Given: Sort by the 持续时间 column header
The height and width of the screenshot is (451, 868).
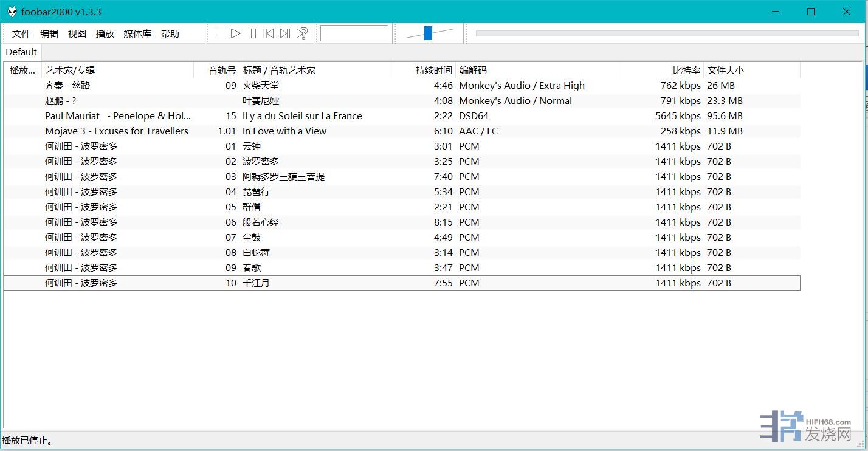Looking at the screenshot, I should click(x=433, y=71).
